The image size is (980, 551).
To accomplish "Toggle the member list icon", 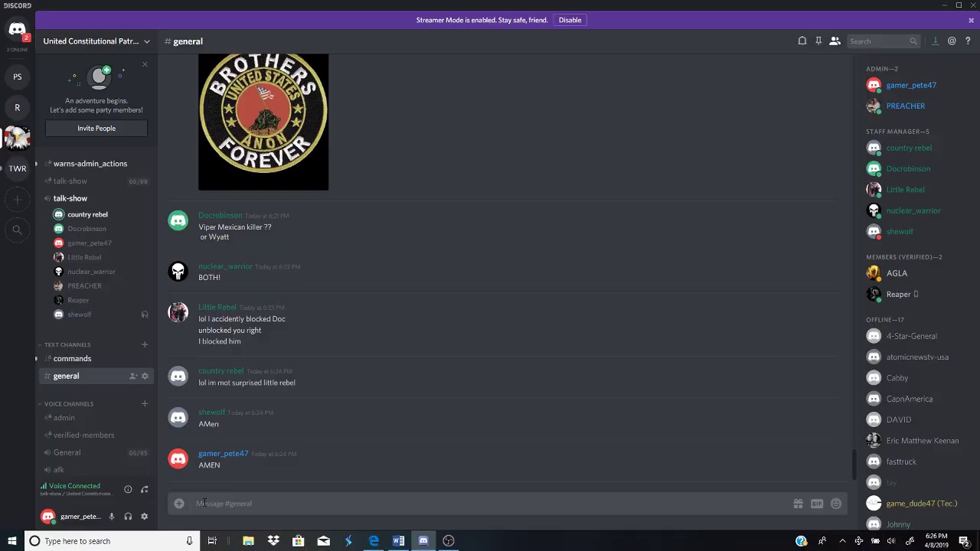I will [835, 41].
